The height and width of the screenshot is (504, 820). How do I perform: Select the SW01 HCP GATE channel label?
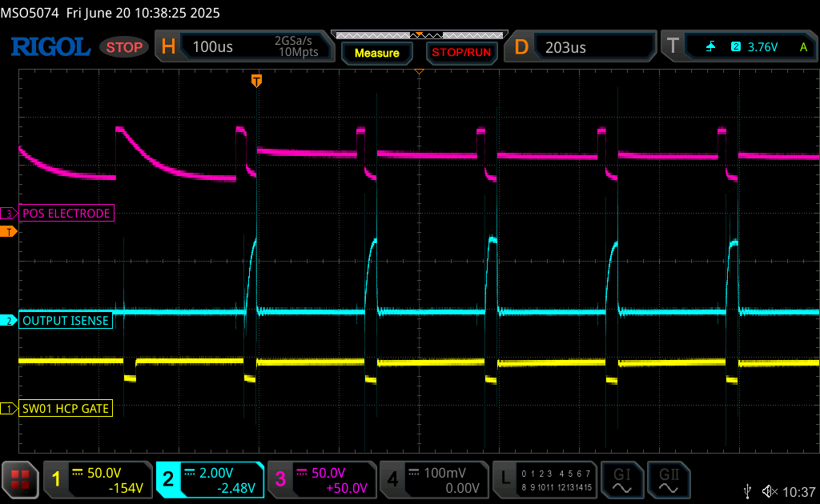[x=66, y=409]
